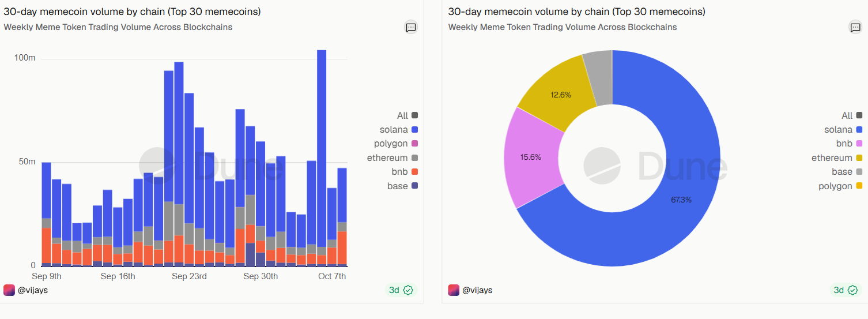Open @vijays profile link under donut chart
Image resolution: width=868 pixels, height=319 pixels.
(x=478, y=290)
